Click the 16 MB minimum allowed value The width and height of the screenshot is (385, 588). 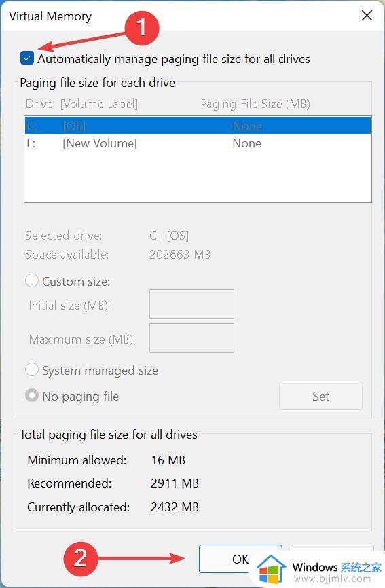[x=168, y=460]
